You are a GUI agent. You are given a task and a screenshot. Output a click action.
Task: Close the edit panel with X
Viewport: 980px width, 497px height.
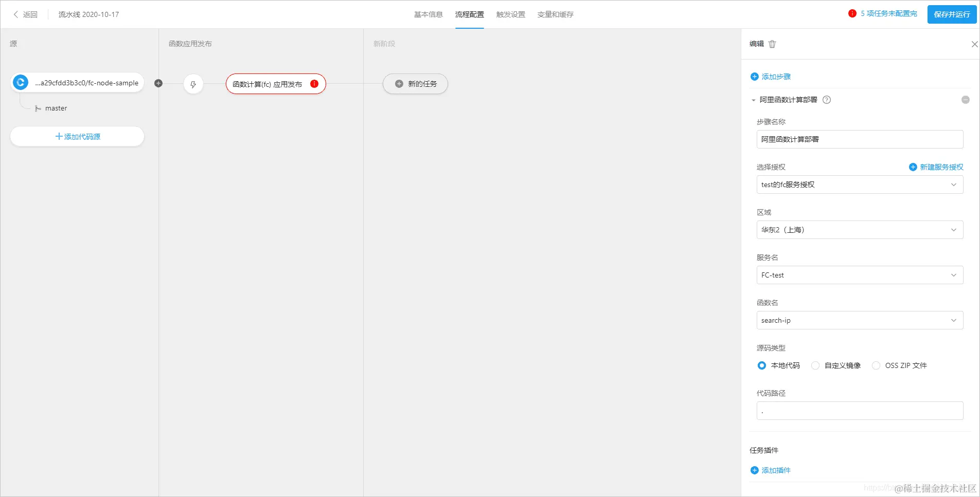click(974, 44)
